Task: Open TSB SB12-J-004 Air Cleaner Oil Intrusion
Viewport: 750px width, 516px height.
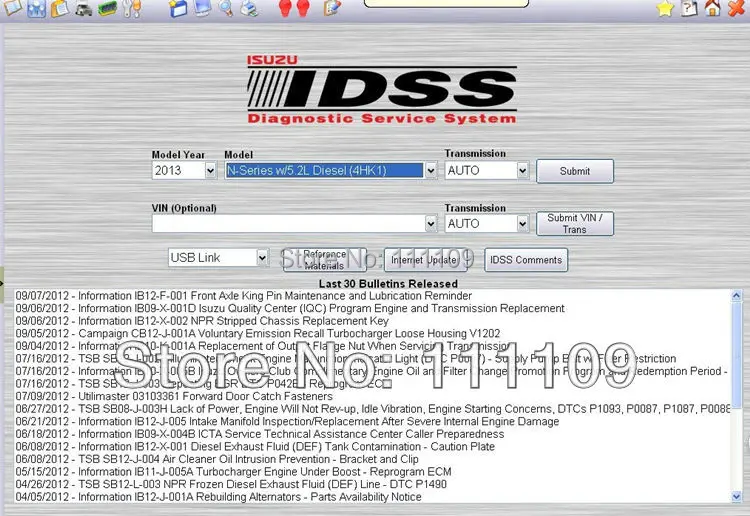Action: [217, 459]
